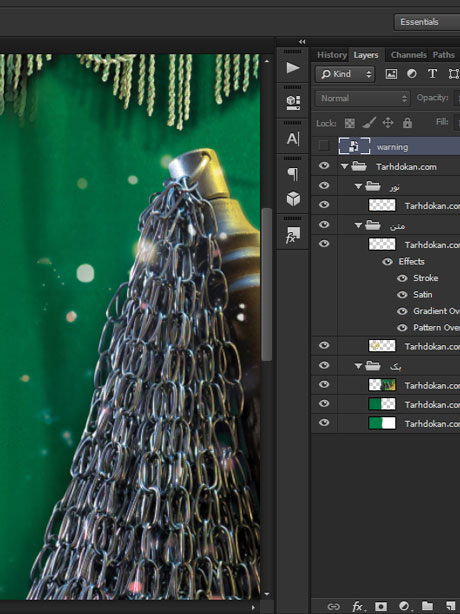Switch to the Channels tab
This screenshot has width=460, height=614.
(408, 55)
